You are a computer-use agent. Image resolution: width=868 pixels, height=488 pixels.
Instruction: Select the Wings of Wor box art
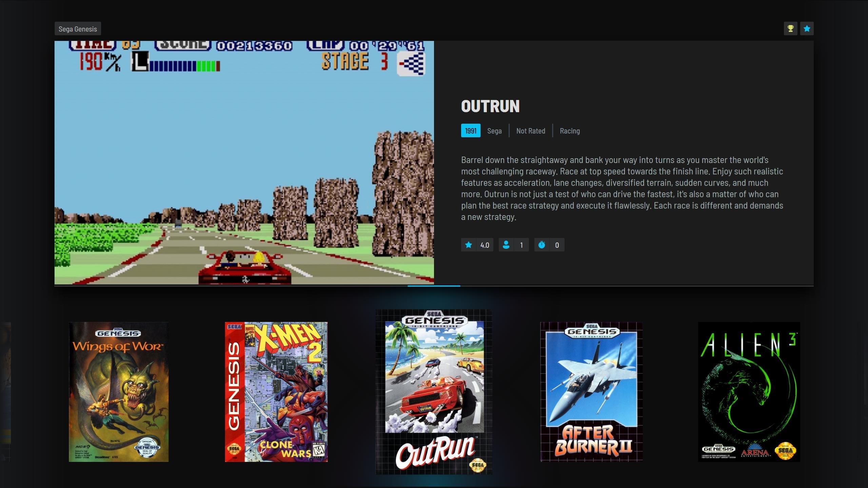(119, 392)
